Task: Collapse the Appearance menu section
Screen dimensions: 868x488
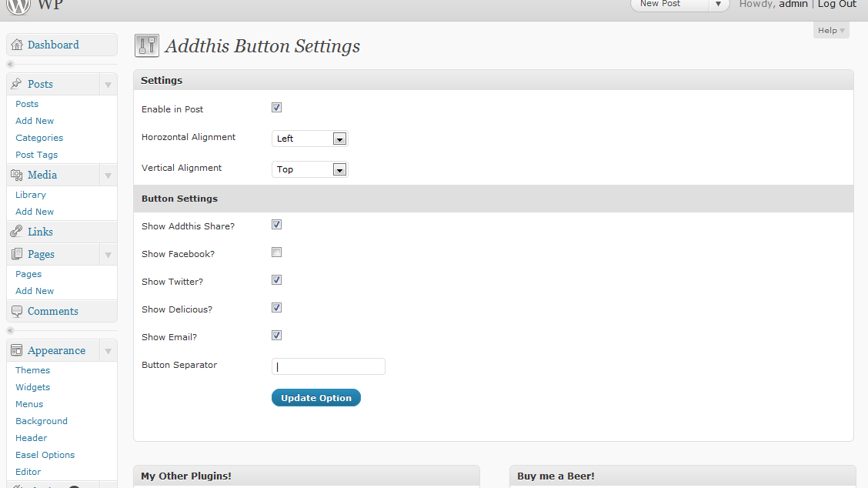Action: (108, 351)
